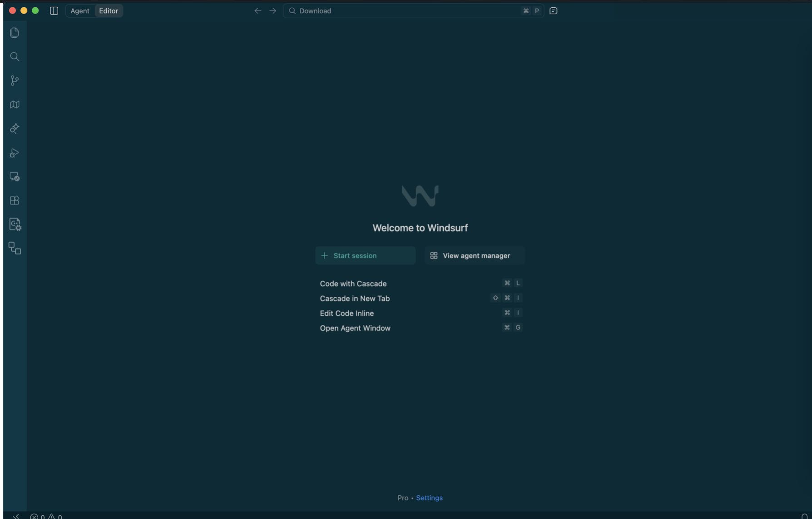Click the sparkle AI icon in sidebar
Screen dimensions: 812x519
tap(15, 129)
